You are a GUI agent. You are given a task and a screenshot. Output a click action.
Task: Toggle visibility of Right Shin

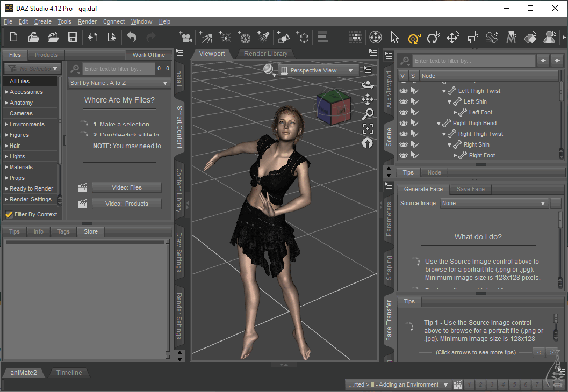pyautogui.click(x=403, y=144)
